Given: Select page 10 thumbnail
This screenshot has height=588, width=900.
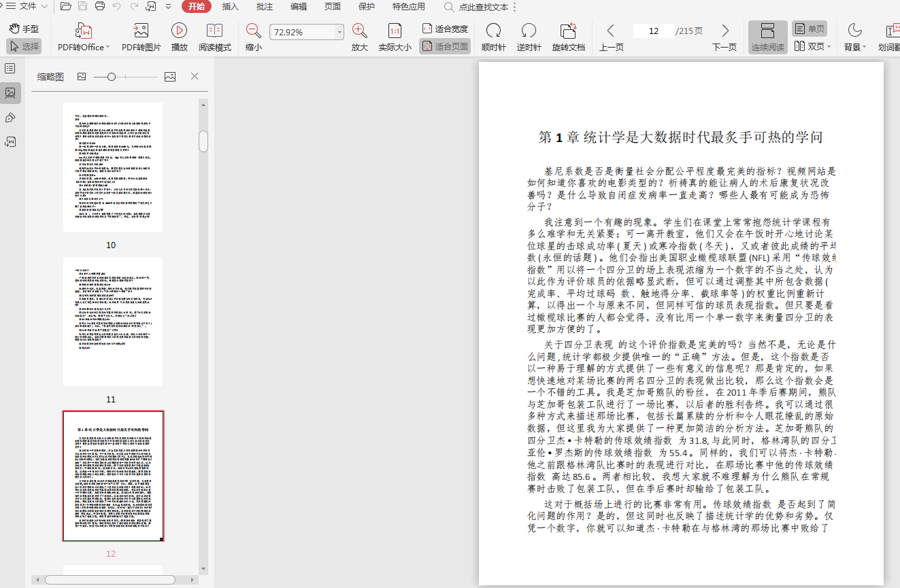Looking at the screenshot, I should click(x=112, y=167).
